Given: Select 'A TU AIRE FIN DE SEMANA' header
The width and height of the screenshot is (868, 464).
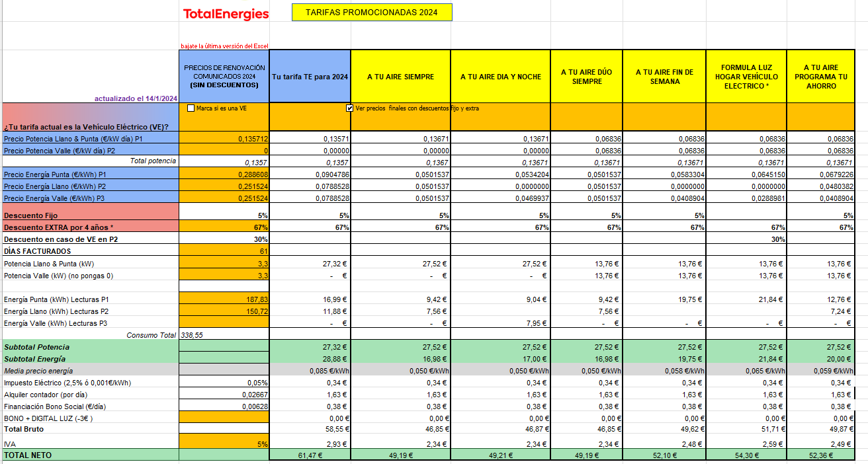Looking at the screenshot, I should pos(665,77).
